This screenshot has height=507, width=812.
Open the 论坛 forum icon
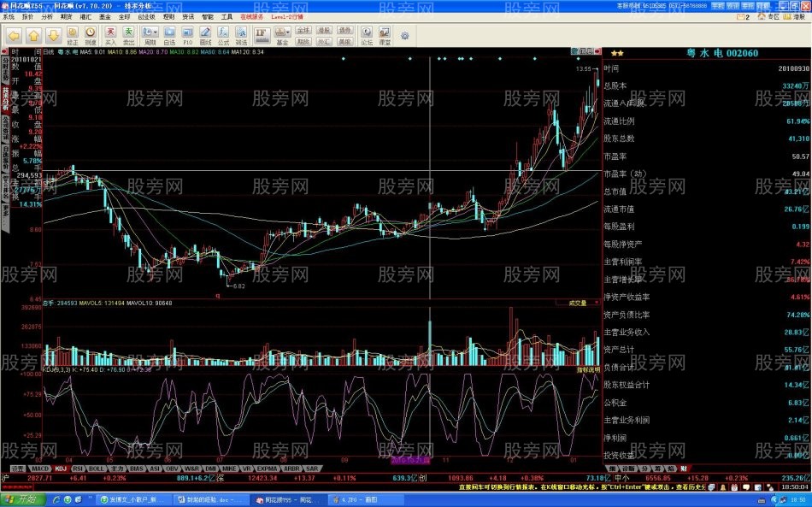click(367, 36)
